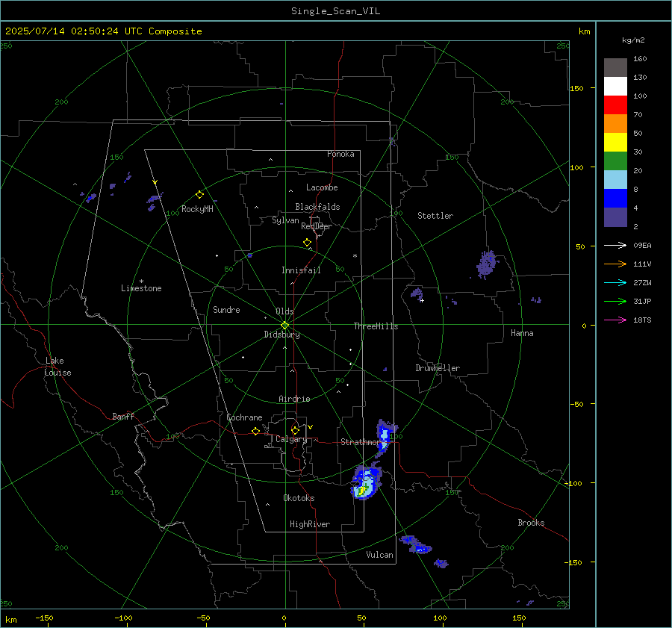Click the yellow diamond marker south of RedDeer
Image resolution: width=672 pixels, height=628 pixels.
click(x=307, y=243)
